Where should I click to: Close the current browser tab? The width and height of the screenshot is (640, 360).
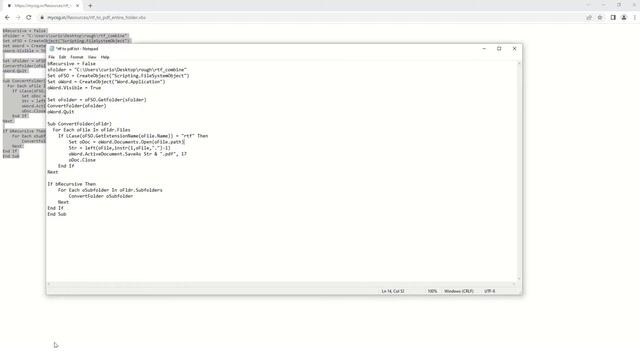[x=78, y=6]
